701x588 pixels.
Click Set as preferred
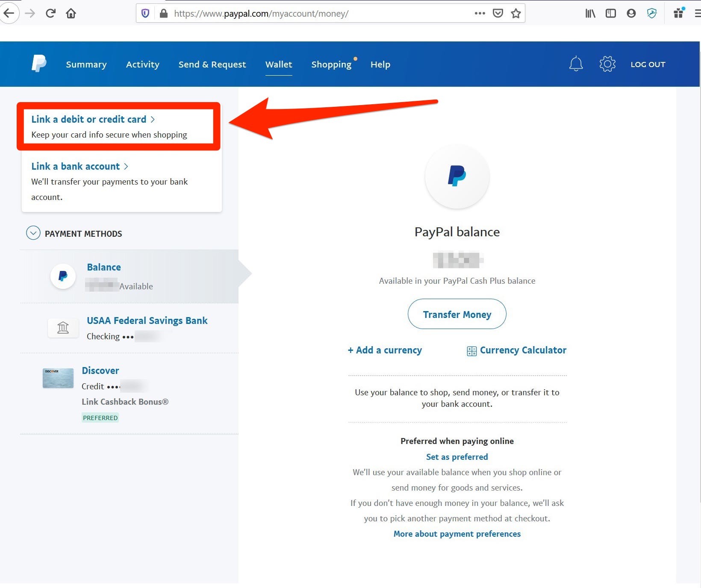pyautogui.click(x=457, y=457)
